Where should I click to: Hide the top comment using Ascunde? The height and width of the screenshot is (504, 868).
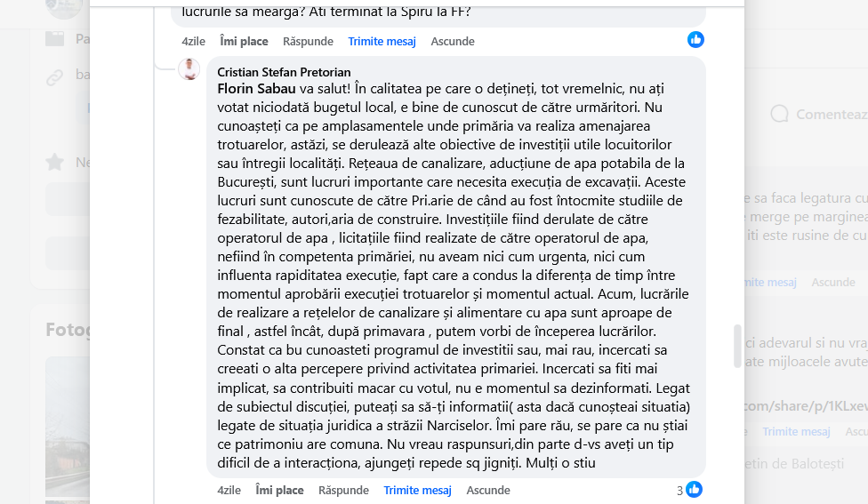click(453, 41)
